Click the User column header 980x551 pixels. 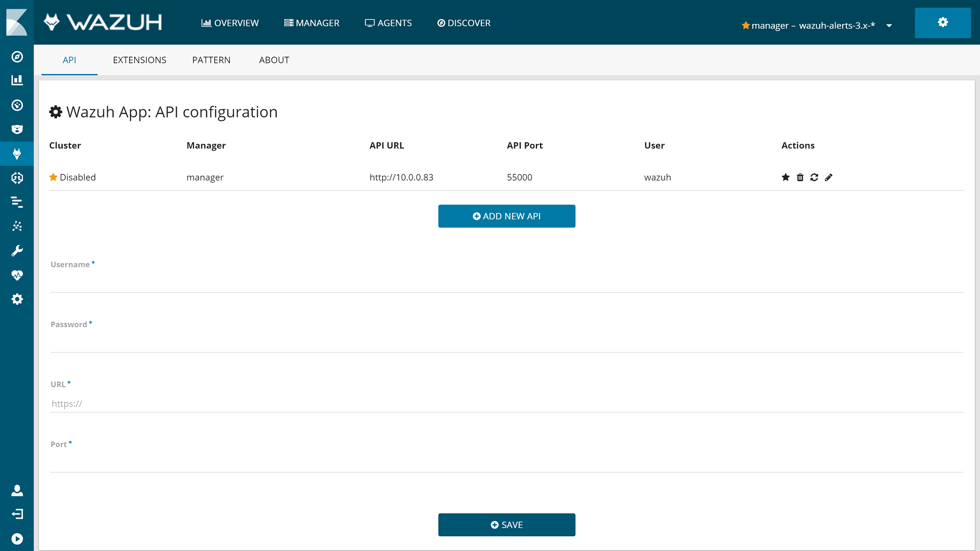coord(654,145)
